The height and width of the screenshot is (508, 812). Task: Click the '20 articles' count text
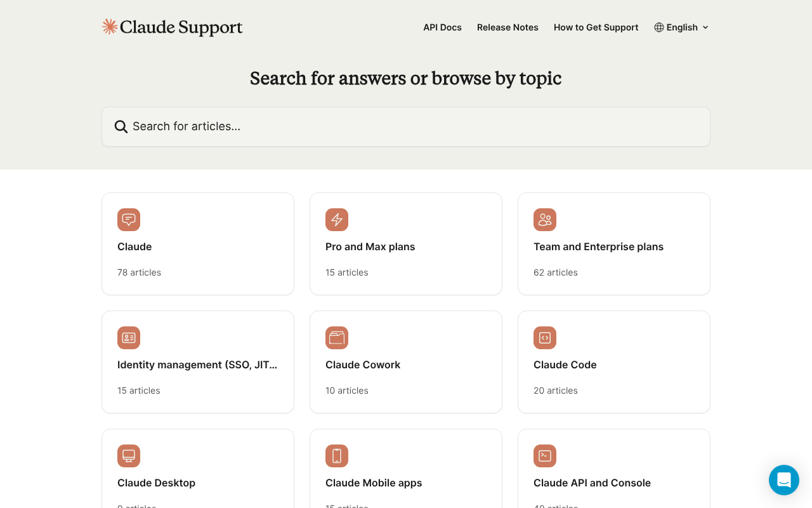pos(556,391)
